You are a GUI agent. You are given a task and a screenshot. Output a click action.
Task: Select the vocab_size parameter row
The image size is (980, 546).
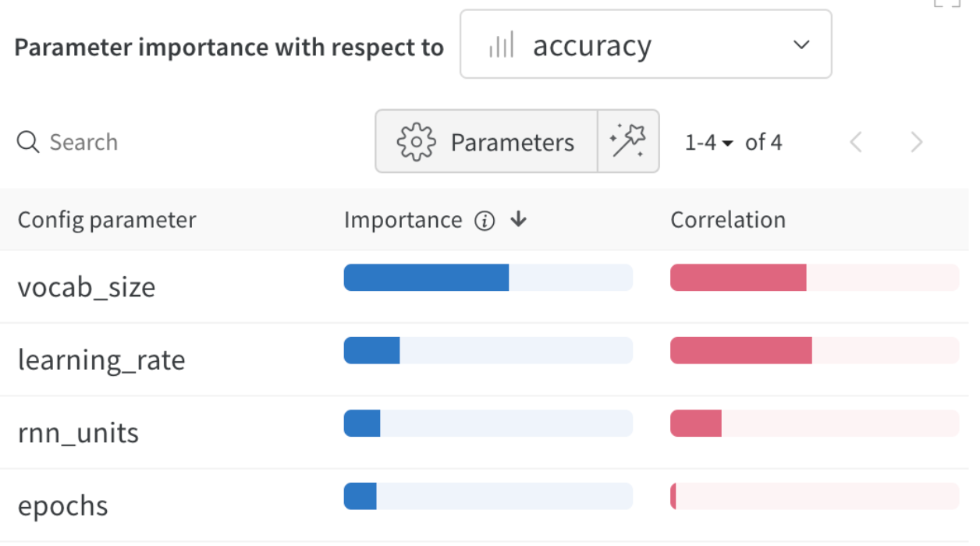click(x=87, y=287)
